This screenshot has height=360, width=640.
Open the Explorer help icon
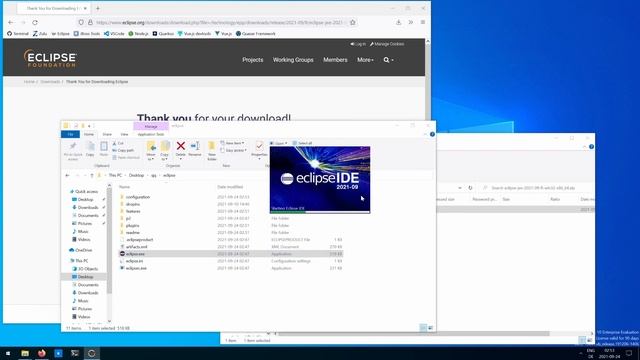click(x=432, y=134)
